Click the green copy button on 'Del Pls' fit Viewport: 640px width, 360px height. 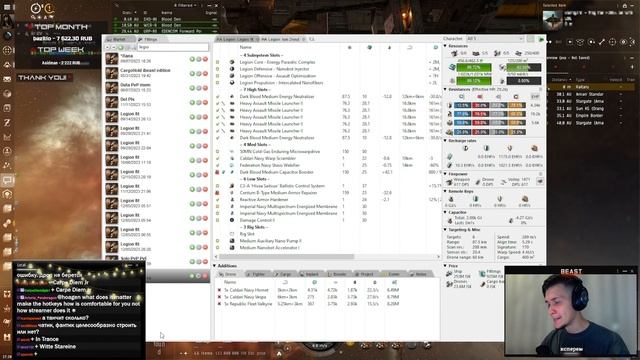coord(192,102)
